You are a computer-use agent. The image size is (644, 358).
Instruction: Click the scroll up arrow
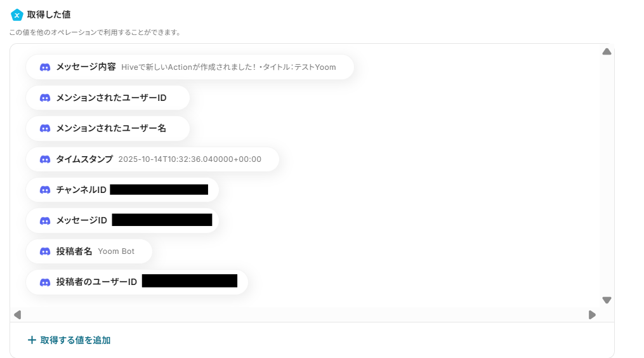pyautogui.click(x=607, y=52)
